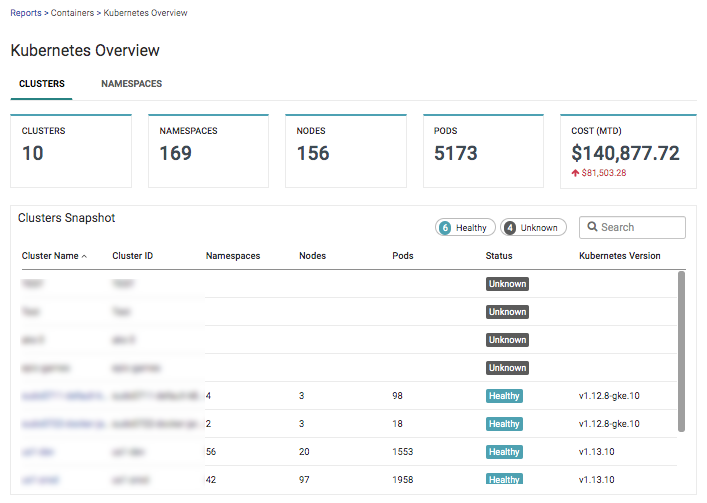The image size is (707, 503).
Task: Click the nodes value 97
Action: click(x=304, y=480)
